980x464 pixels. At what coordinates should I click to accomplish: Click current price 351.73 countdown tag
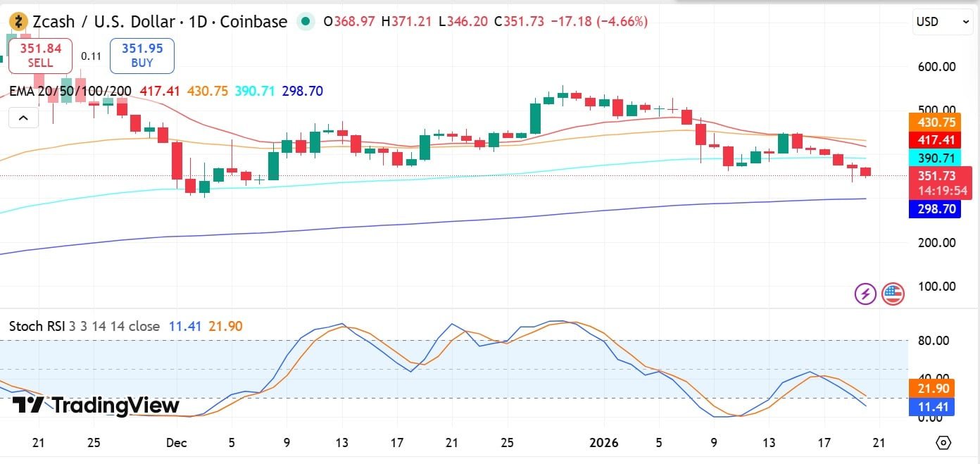tap(941, 183)
